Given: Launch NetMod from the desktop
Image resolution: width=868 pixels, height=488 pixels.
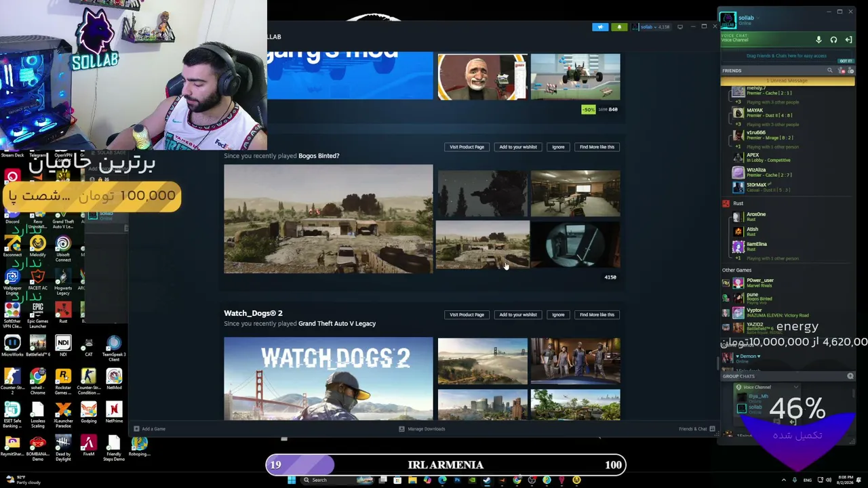Looking at the screenshot, I should (114, 380).
